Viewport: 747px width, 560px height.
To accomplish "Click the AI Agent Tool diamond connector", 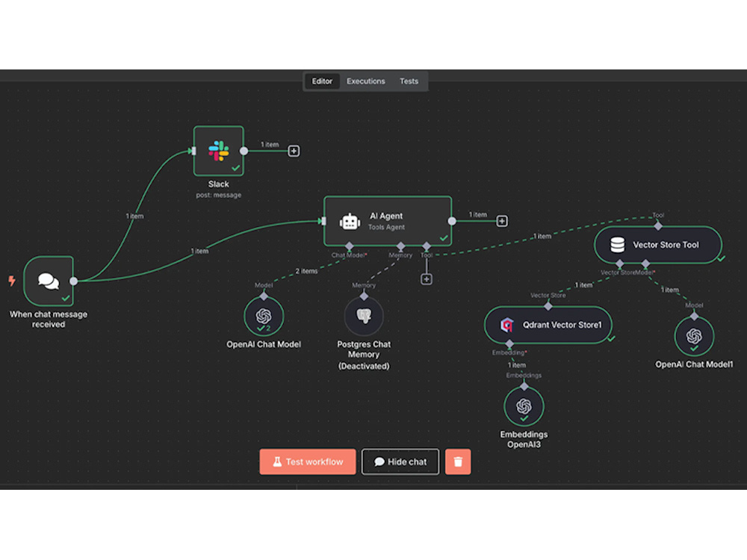I will click(x=427, y=246).
